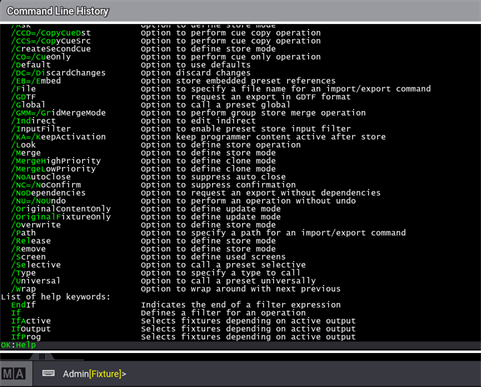Click the MA logo button
The width and height of the screenshot is (481, 387).
click(x=14, y=374)
